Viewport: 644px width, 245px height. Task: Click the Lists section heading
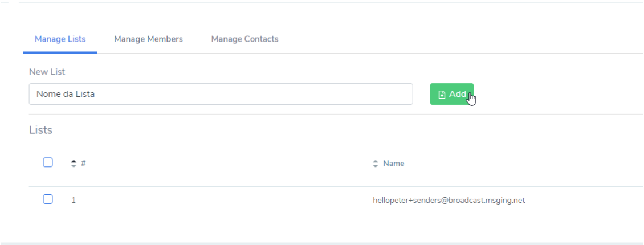pyautogui.click(x=40, y=130)
